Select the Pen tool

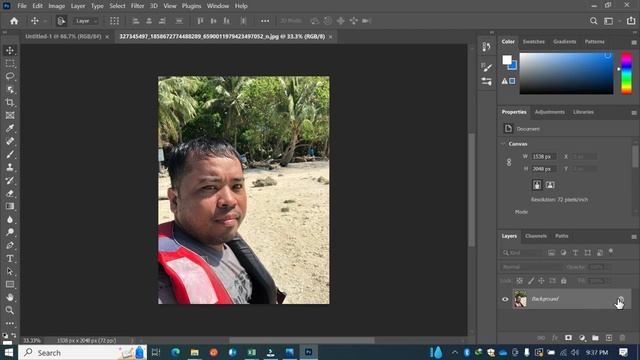click(x=10, y=245)
